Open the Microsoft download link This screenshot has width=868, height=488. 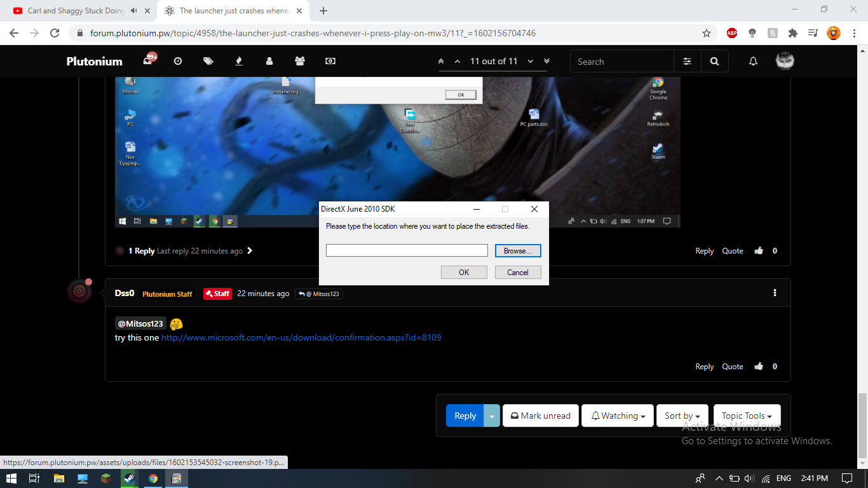pyautogui.click(x=301, y=337)
